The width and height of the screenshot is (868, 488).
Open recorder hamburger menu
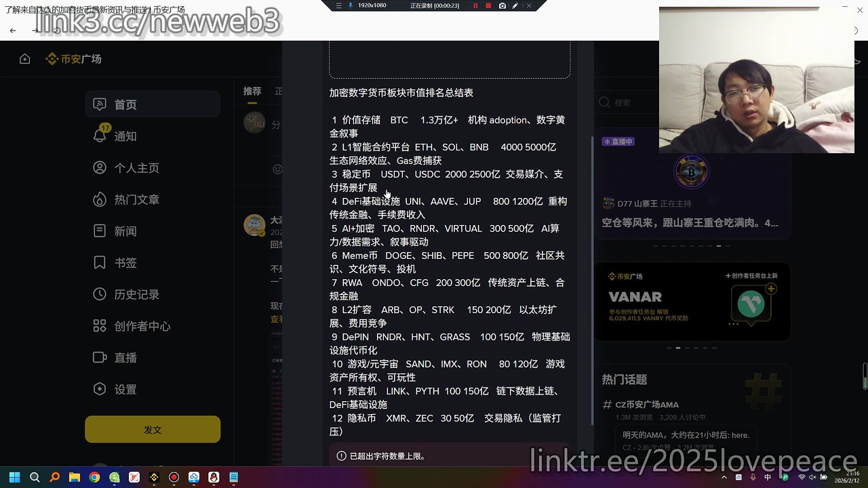338,5
